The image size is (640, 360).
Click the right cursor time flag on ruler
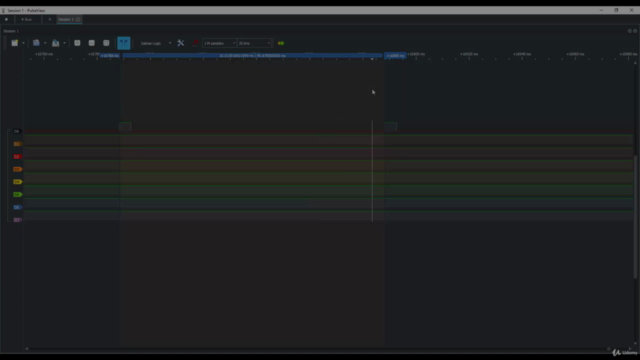[x=395, y=56]
